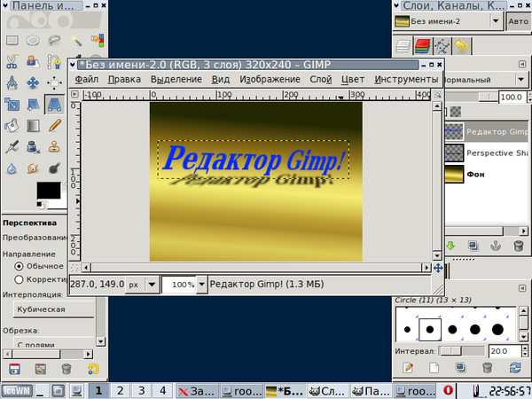
Task: Toggle Quick Mask at canvas corner
Action: click(74, 268)
